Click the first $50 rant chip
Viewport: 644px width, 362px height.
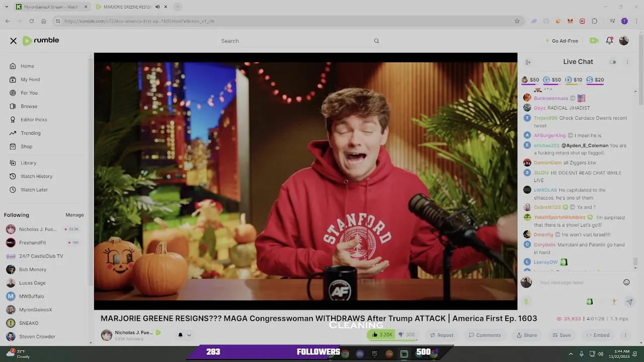[530, 79]
